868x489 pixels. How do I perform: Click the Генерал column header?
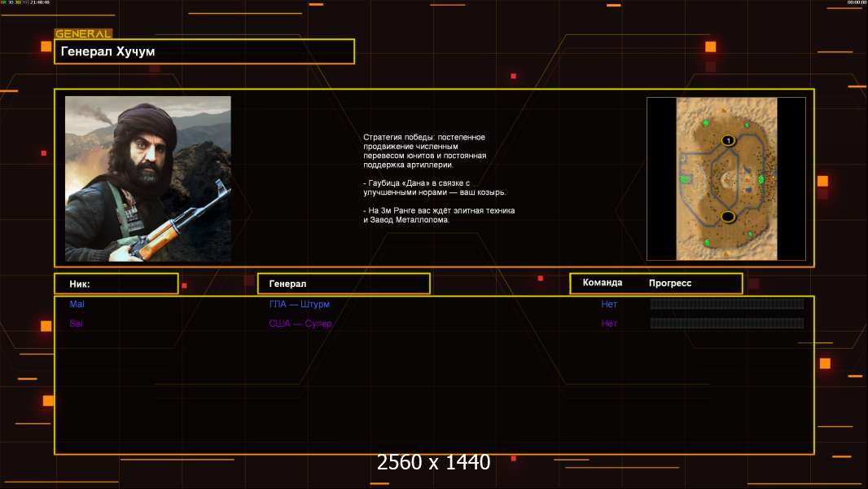point(344,284)
